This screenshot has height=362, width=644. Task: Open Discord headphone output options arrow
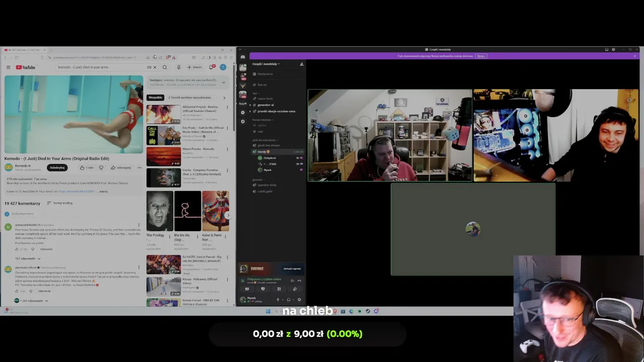click(293, 300)
